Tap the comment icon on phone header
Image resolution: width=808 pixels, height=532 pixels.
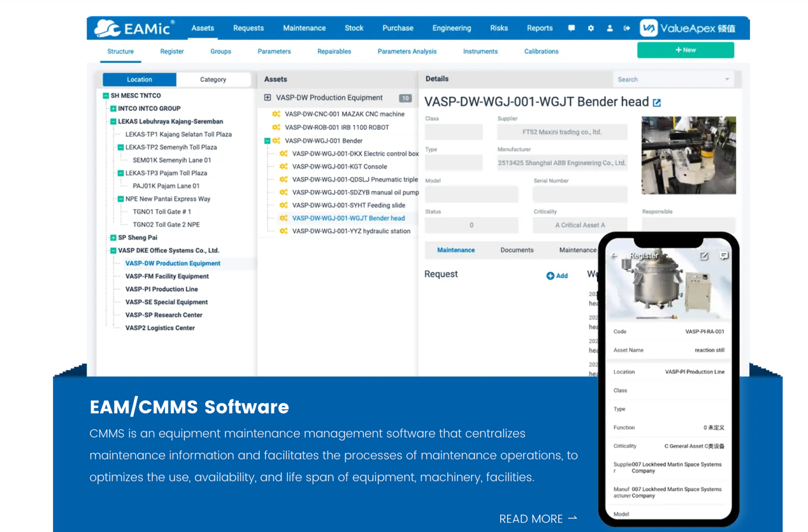point(724,255)
